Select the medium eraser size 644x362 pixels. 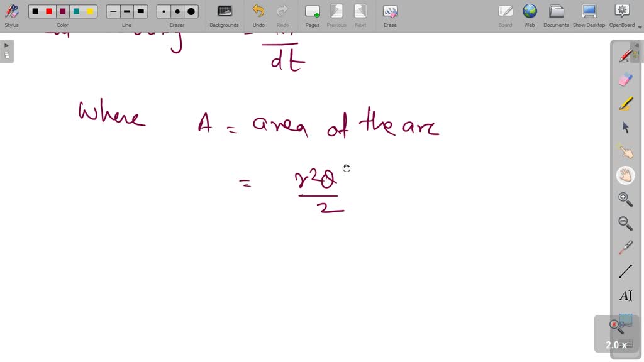pyautogui.click(x=177, y=11)
